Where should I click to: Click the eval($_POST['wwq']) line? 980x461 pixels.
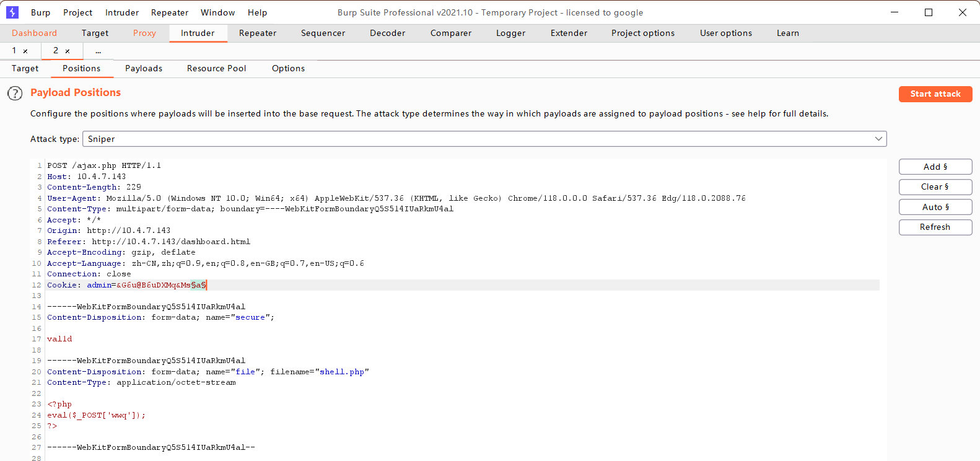click(97, 415)
